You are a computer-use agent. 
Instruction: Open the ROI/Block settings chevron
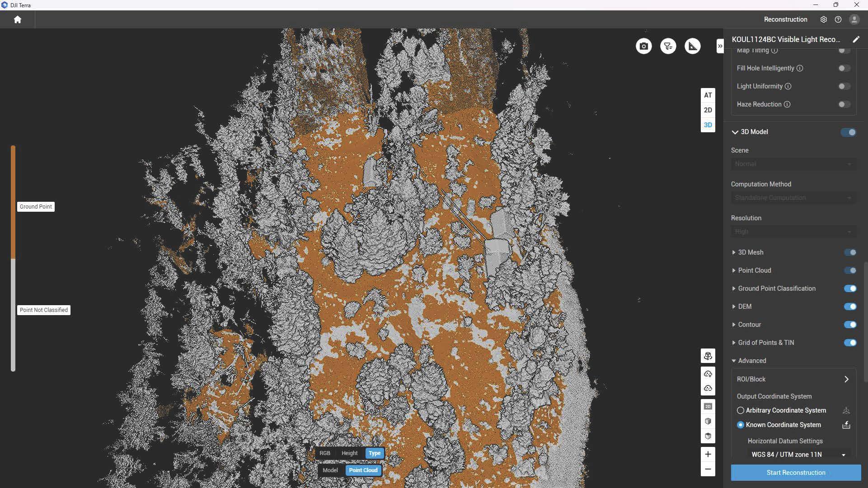coord(846,379)
